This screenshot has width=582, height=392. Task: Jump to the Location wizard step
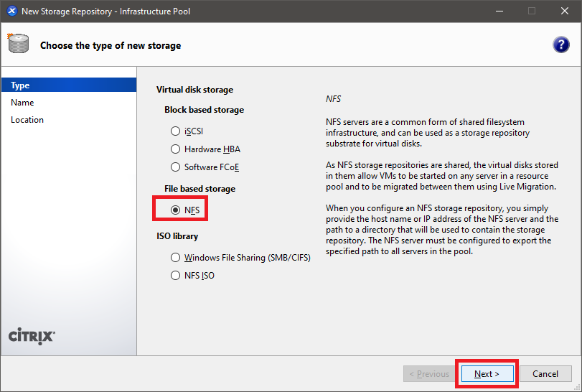click(x=27, y=120)
